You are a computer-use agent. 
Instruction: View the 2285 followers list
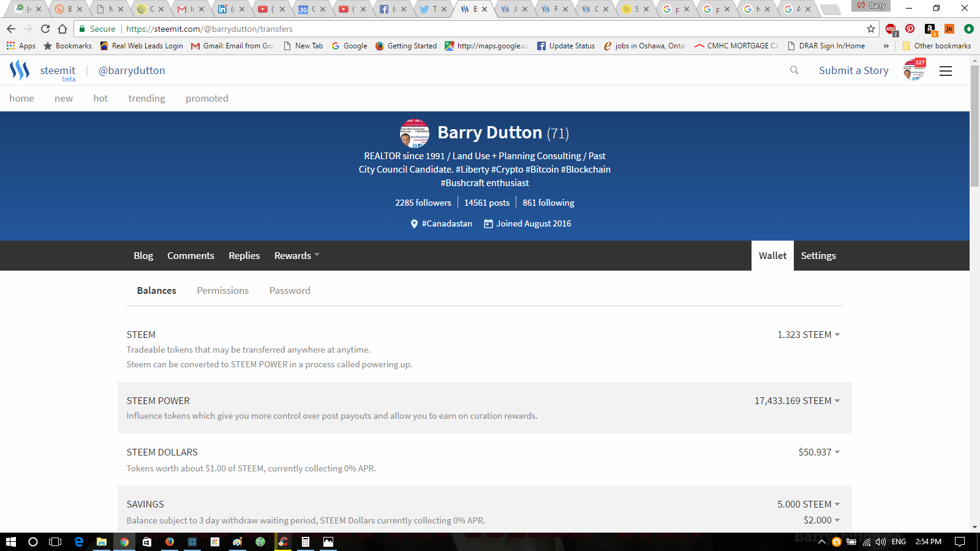click(423, 203)
